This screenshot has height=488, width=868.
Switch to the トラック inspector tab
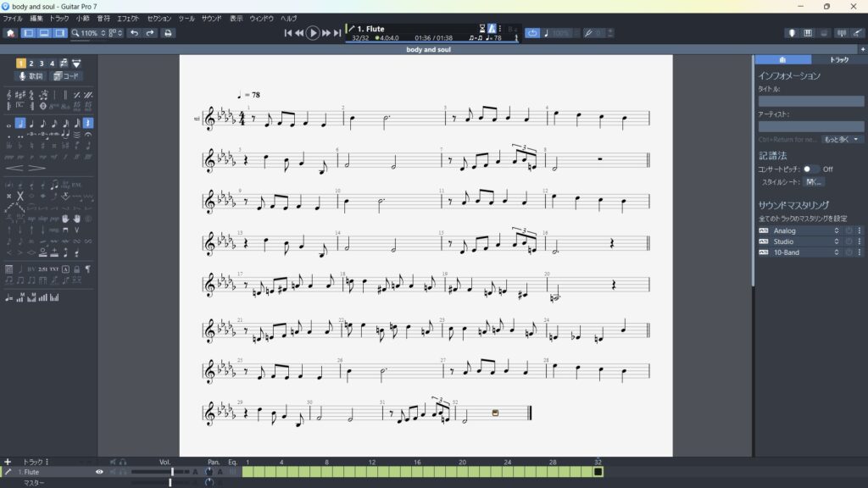click(838, 60)
